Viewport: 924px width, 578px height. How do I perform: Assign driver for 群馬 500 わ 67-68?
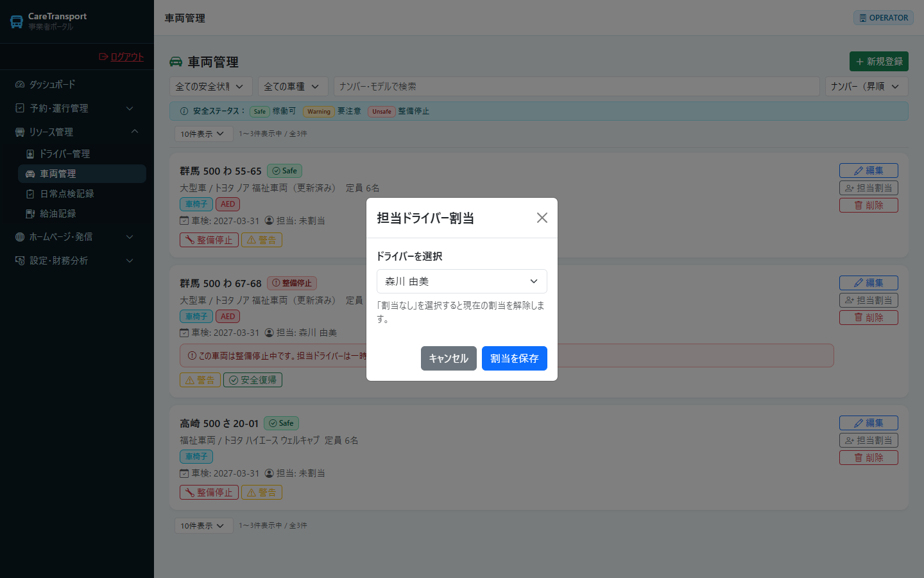869,300
